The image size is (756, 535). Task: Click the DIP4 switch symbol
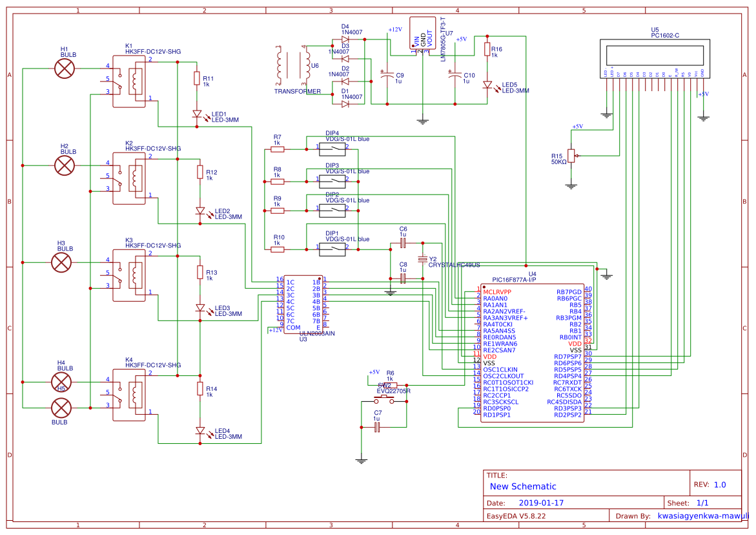[x=332, y=149]
